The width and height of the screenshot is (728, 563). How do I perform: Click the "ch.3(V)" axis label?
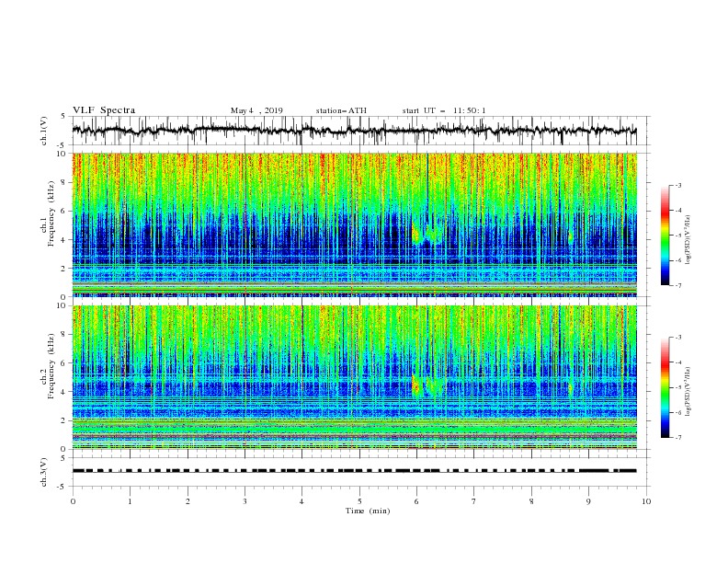[x=44, y=472]
